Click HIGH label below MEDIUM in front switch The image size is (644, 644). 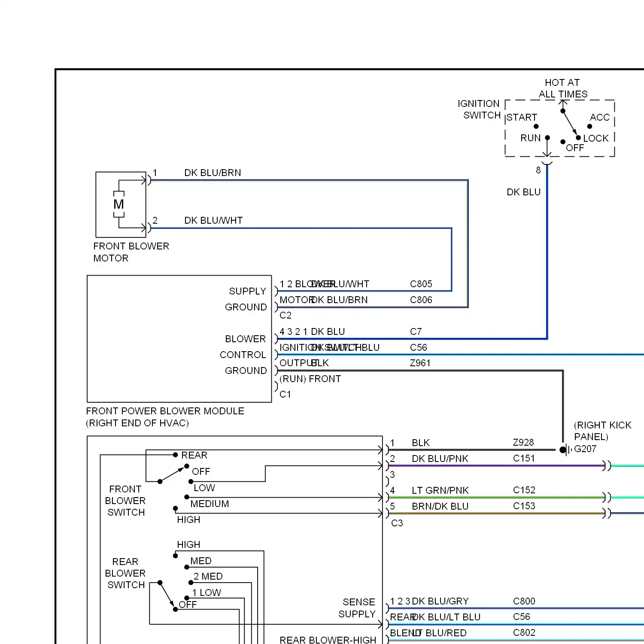pos(188,520)
